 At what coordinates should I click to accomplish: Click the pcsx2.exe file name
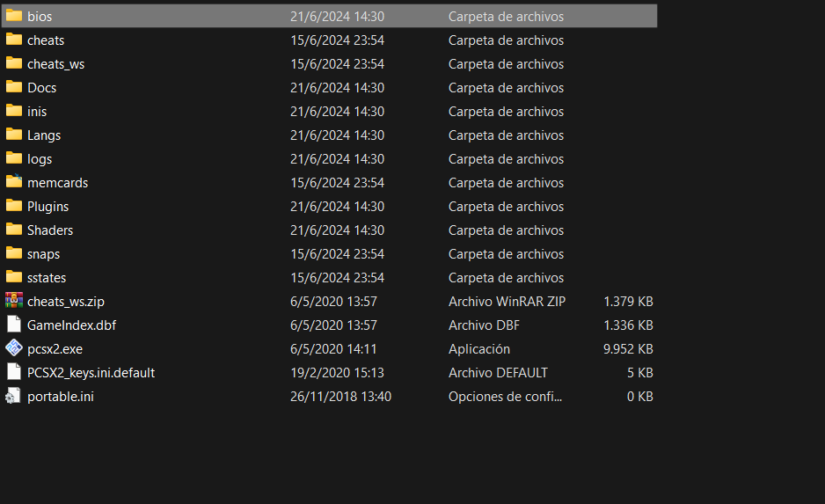coord(55,349)
